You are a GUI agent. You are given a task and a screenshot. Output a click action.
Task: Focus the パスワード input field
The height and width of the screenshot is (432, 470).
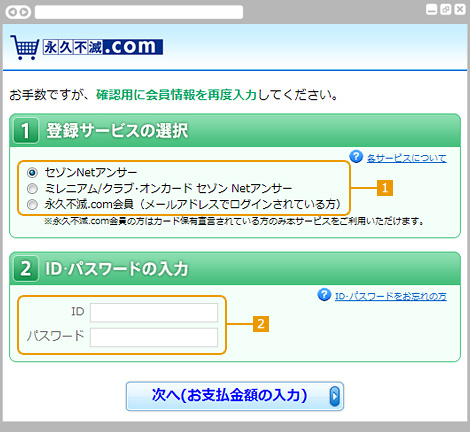[154, 337]
